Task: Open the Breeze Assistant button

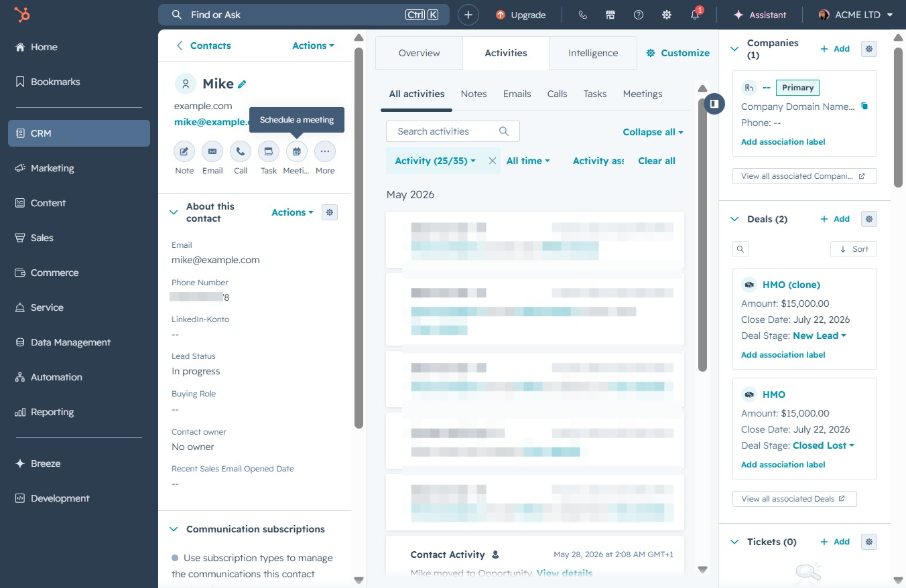Action: coord(760,15)
